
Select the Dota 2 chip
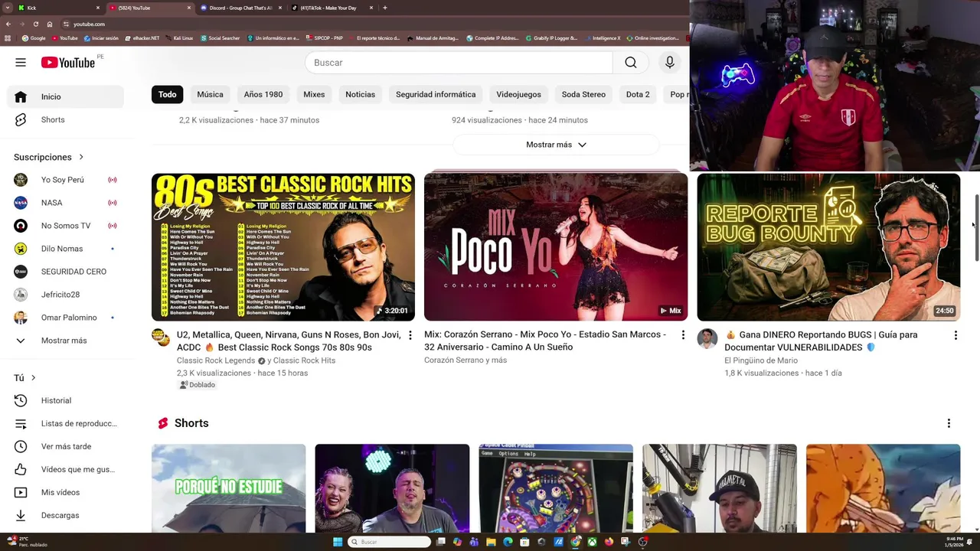pyautogui.click(x=638, y=94)
